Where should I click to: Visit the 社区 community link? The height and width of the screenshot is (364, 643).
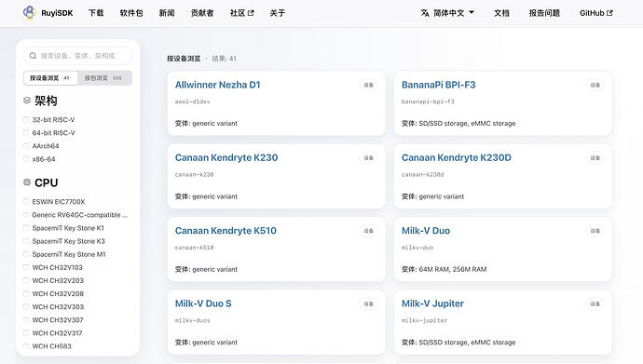241,13
